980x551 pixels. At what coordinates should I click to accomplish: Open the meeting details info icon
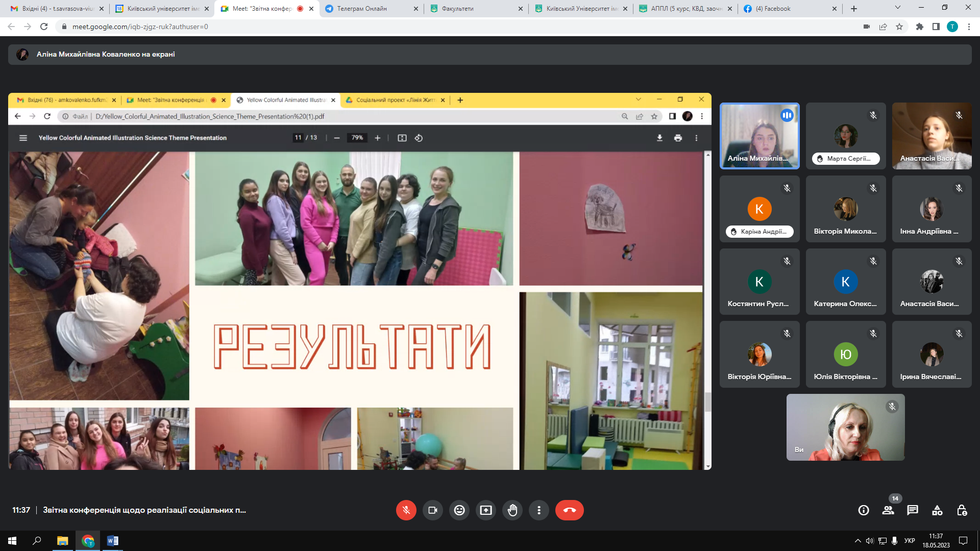(x=864, y=510)
